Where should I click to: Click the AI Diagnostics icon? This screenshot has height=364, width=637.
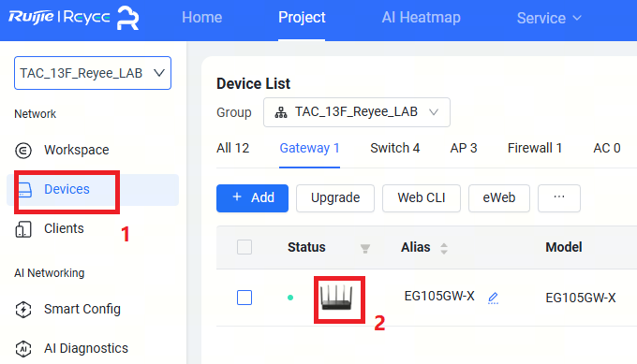[23, 349]
